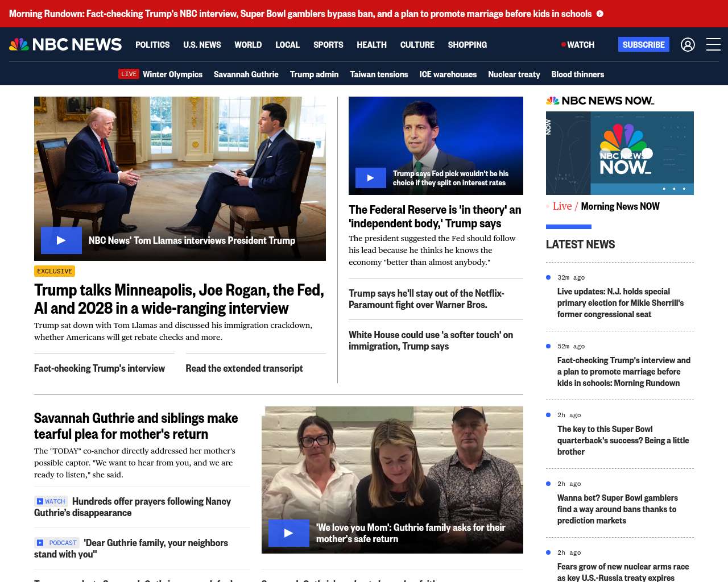Open the Taiwan tensions topic
Viewport: 728px width, 582px height.
click(x=379, y=74)
